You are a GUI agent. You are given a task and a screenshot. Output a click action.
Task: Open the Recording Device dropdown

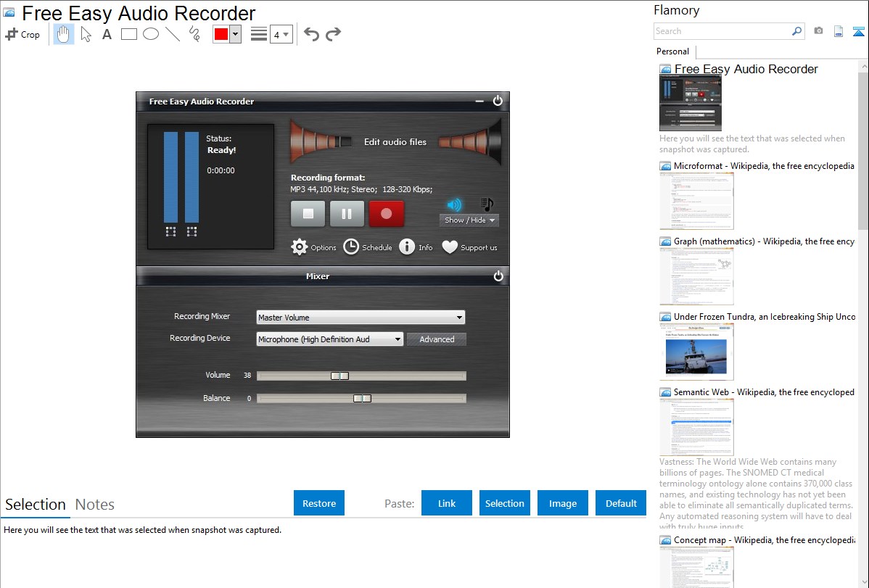330,339
